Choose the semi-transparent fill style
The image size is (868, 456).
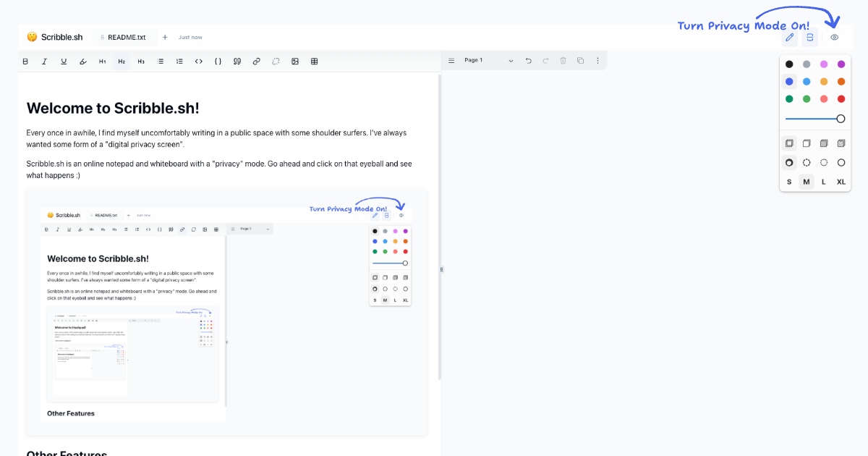coord(807,143)
